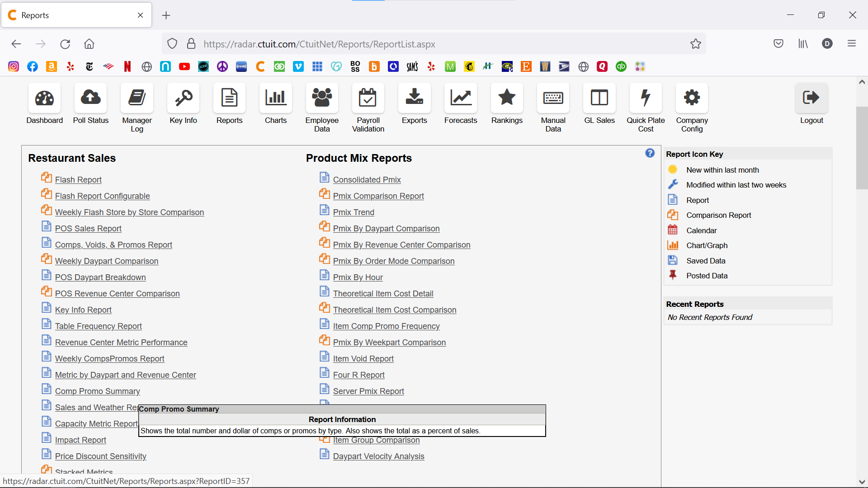
Task: Open the Firefox hamburger menu
Action: tap(852, 44)
